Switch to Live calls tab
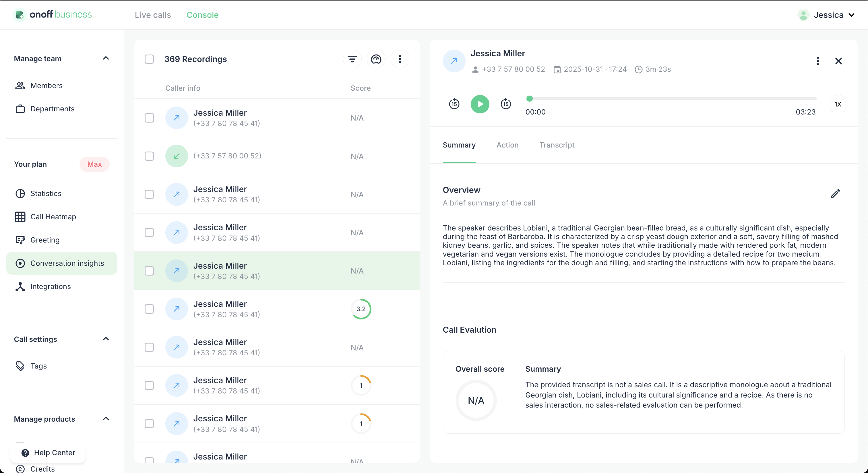The image size is (868, 473). 153,15
